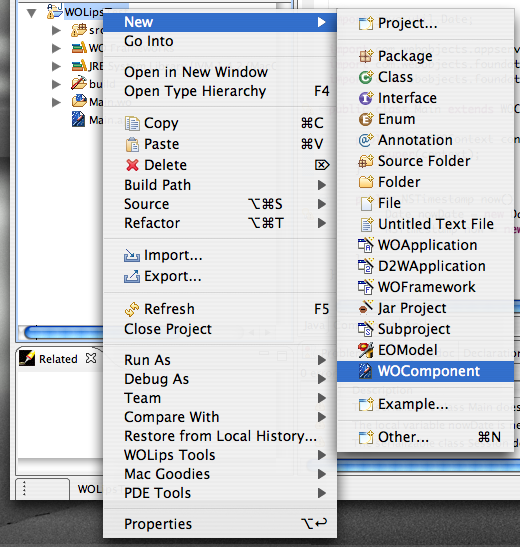Expand the JRE System Library node
This screenshot has height=547, width=520.
coord(56,66)
